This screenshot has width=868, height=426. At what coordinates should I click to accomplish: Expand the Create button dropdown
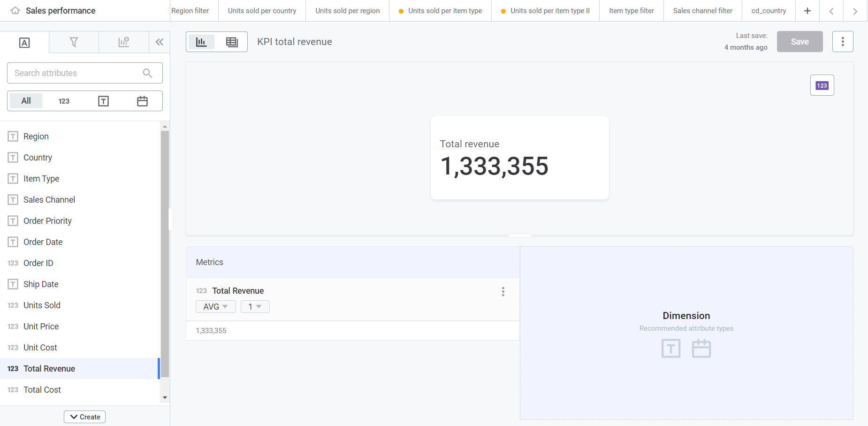coord(84,417)
